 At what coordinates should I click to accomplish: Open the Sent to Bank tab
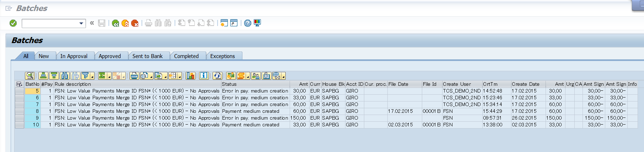pyautogui.click(x=147, y=56)
